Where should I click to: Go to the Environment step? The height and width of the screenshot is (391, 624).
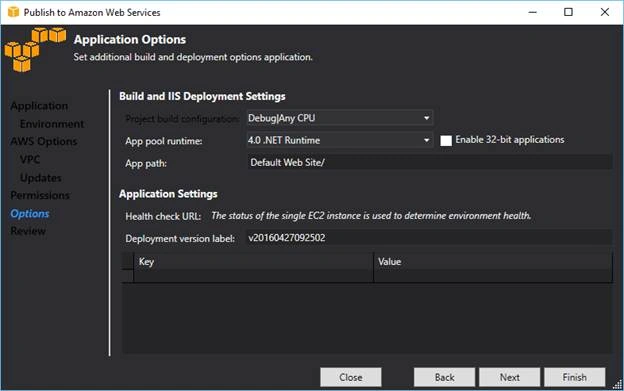(52, 124)
